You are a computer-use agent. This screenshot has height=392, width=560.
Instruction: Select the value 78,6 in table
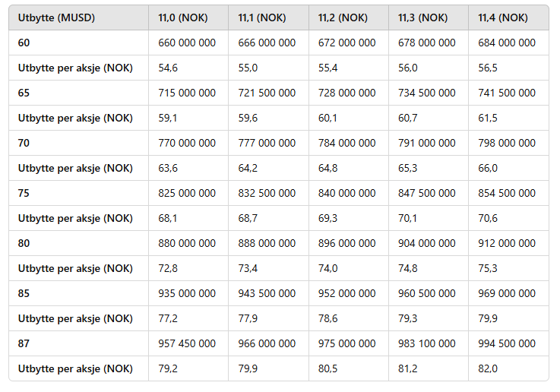(x=327, y=318)
